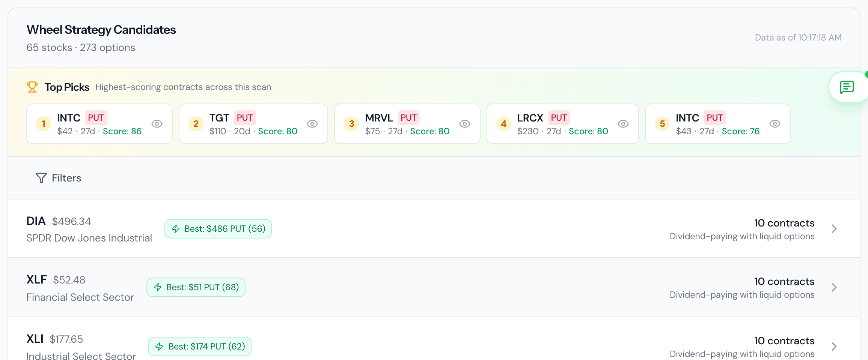Click the Top Picks label

tap(67, 87)
